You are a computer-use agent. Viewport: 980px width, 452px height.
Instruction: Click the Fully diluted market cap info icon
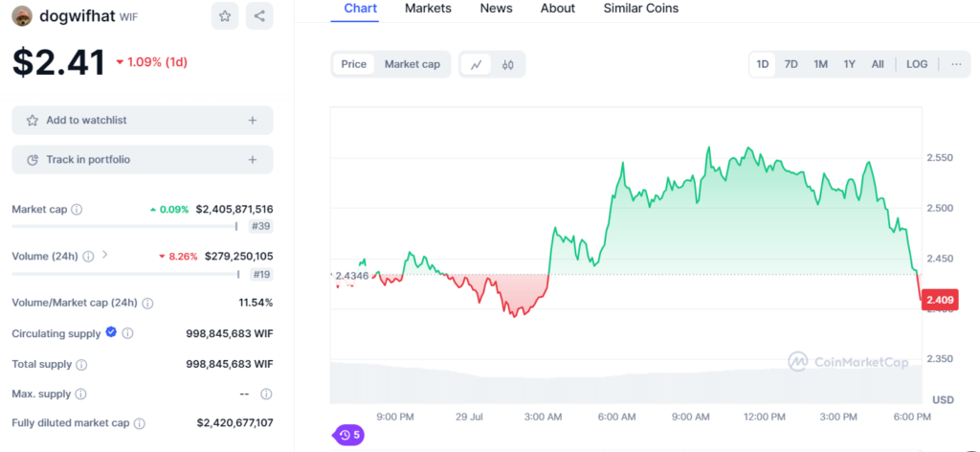click(x=140, y=423)
